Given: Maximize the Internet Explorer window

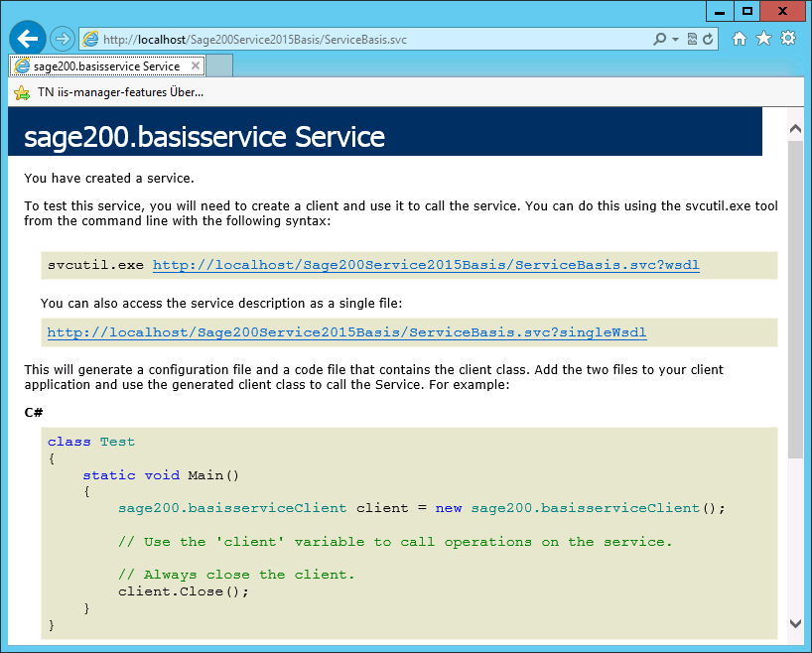Looking at the screenshot, I should tap(746, 11).
